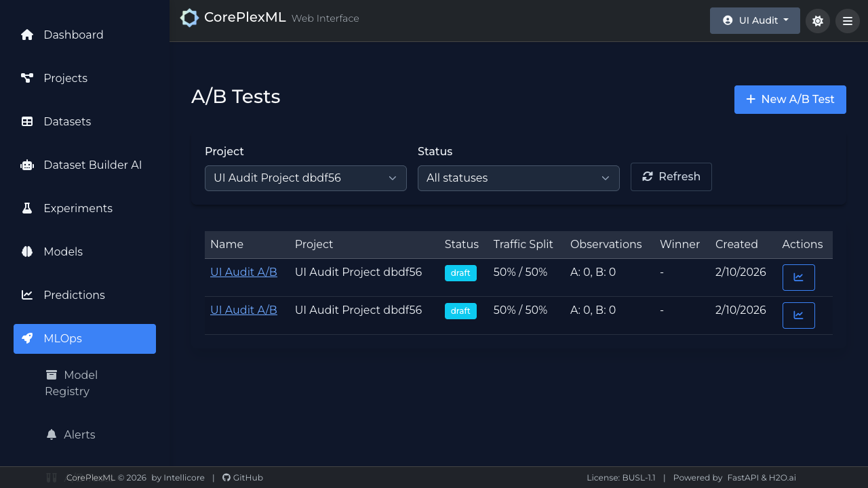Expand the Project dropdown selector
Image resolution: width=868 pixels, height=488 pixels.
click(305, 178)
